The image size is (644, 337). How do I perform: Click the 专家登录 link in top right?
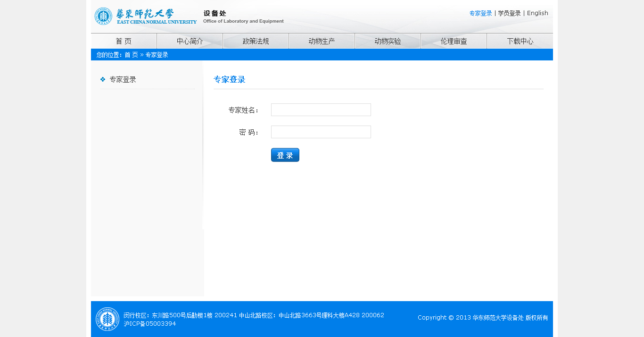[480, 13]
